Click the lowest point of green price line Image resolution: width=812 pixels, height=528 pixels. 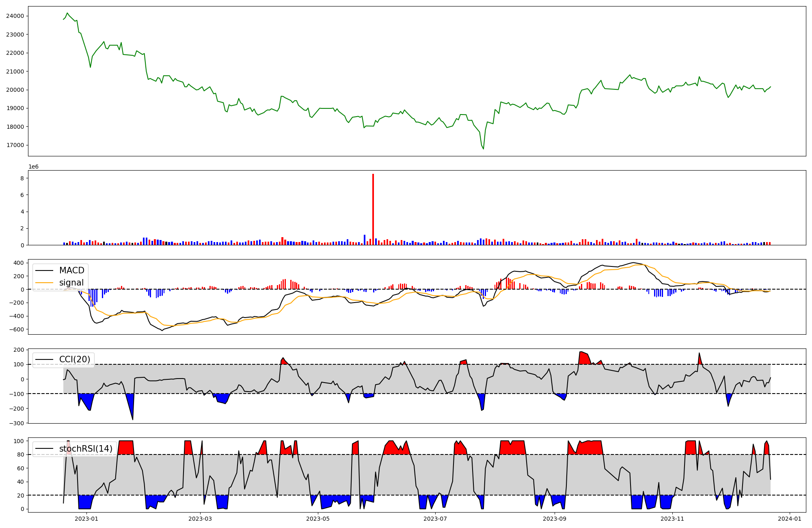(483, 149)
